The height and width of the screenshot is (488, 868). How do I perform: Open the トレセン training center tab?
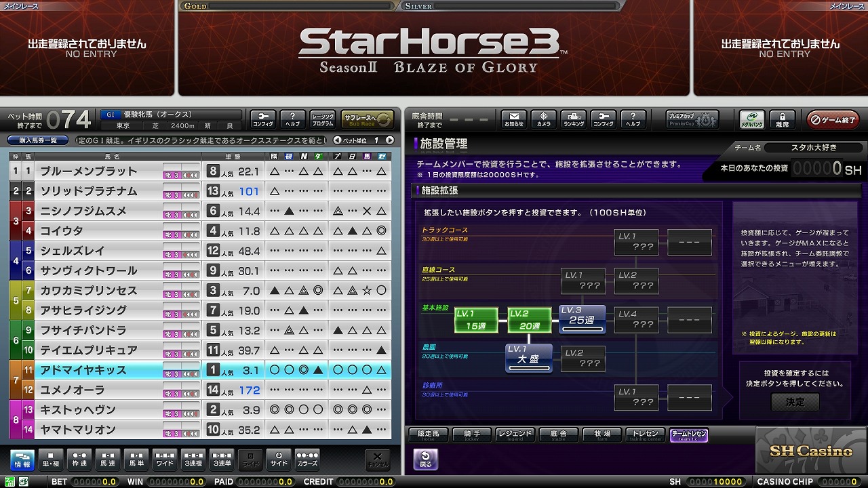(646, 435)
